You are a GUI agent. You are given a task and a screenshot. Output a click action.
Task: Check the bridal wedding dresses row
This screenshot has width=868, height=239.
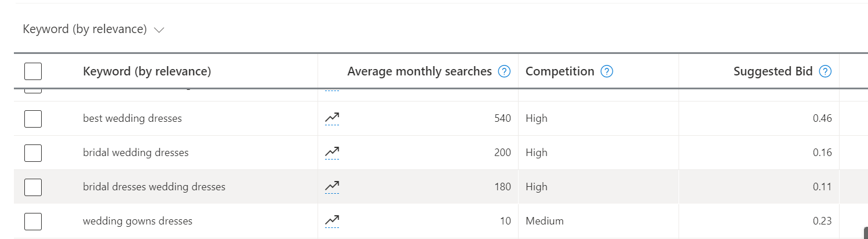coord(33,153)
